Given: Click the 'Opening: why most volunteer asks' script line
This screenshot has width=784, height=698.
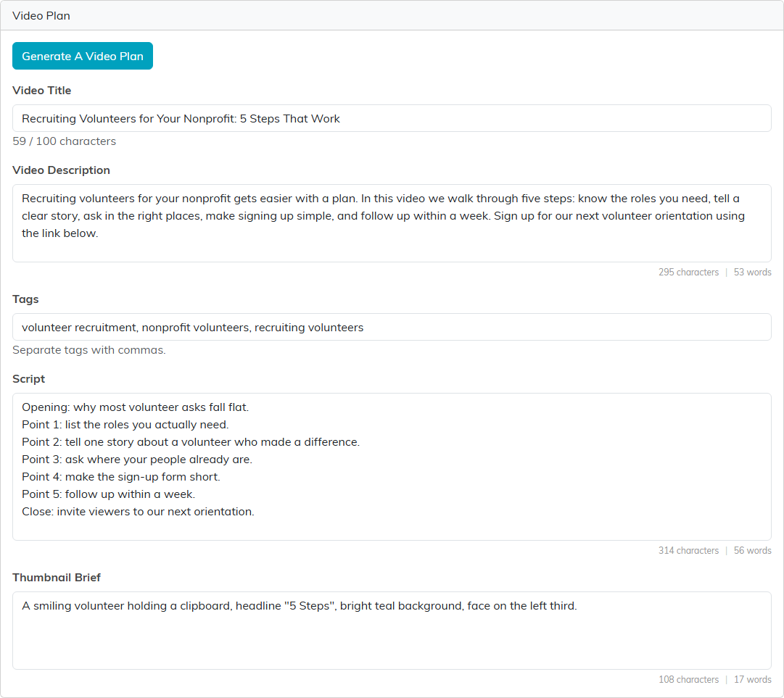Looking at the screenshot, I should tap(135, 407).
